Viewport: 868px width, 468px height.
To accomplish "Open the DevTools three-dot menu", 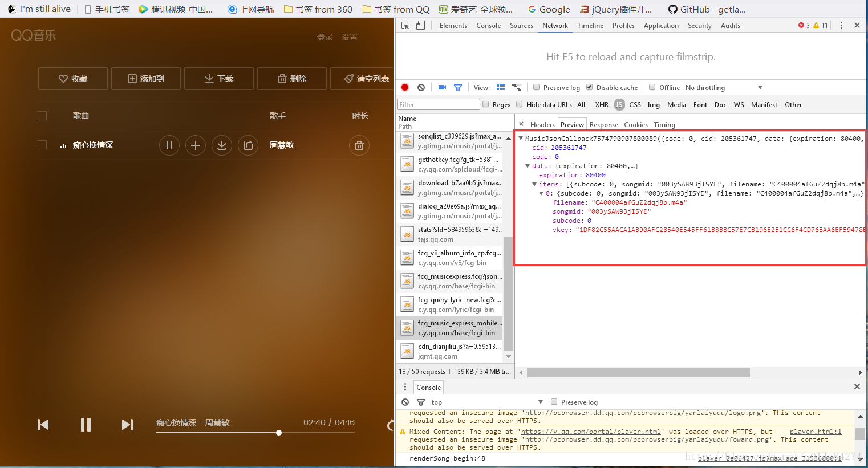I will (x=841, y=26).
